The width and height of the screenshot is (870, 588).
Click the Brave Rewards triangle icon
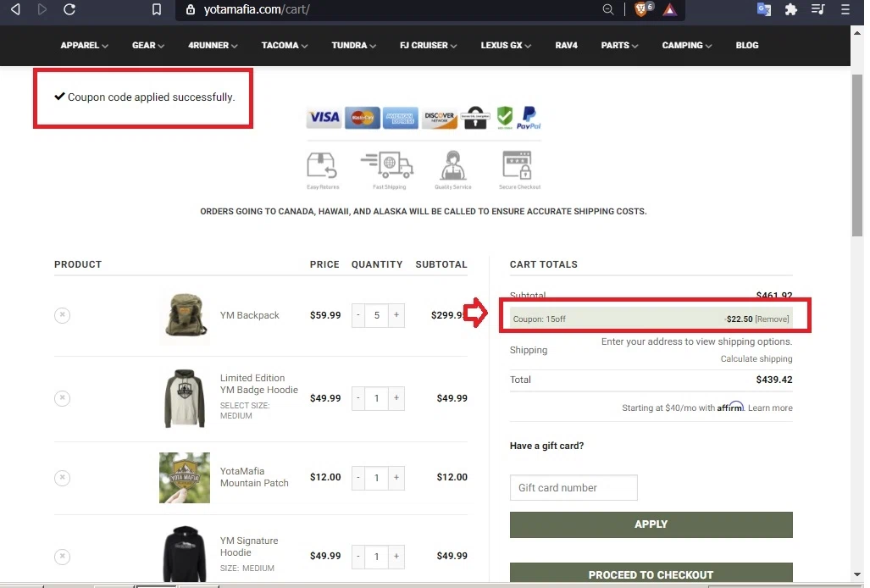(x=670, y=9)
